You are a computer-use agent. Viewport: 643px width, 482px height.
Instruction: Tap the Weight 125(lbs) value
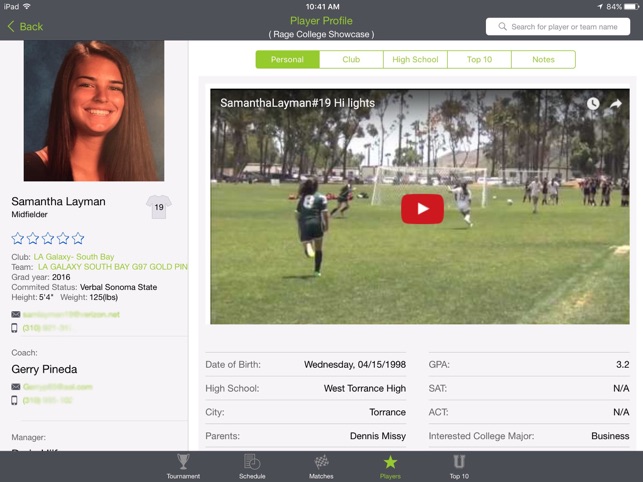tap(104, 297)
